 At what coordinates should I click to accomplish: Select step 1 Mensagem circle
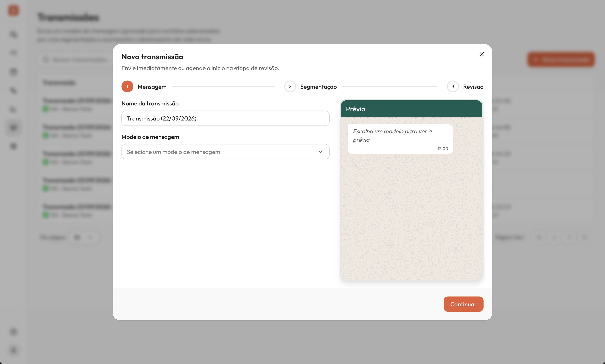[x=127, y=87]
